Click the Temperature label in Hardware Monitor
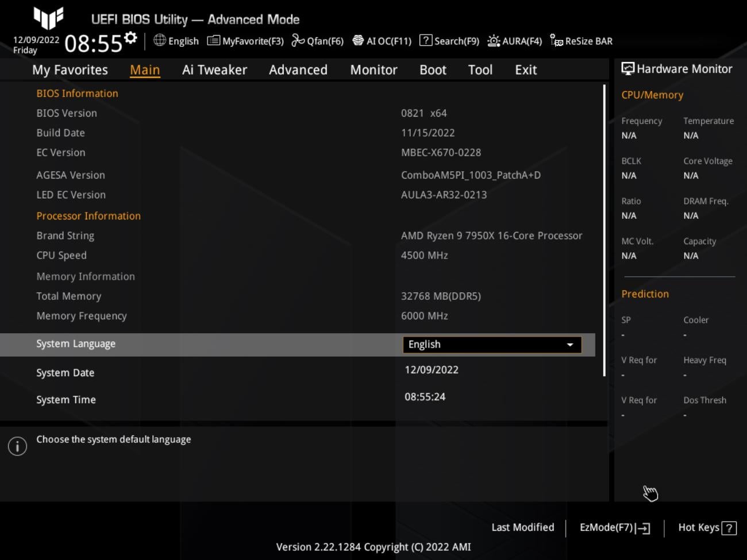The width and height of the screenshot is (747, 560). click(709, 121)
